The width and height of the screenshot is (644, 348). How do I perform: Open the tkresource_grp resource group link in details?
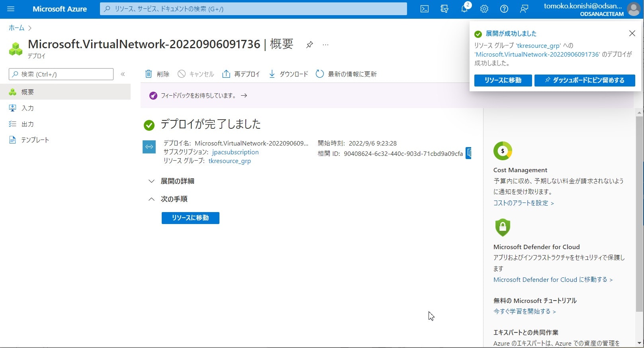click(x=230, y=161)
